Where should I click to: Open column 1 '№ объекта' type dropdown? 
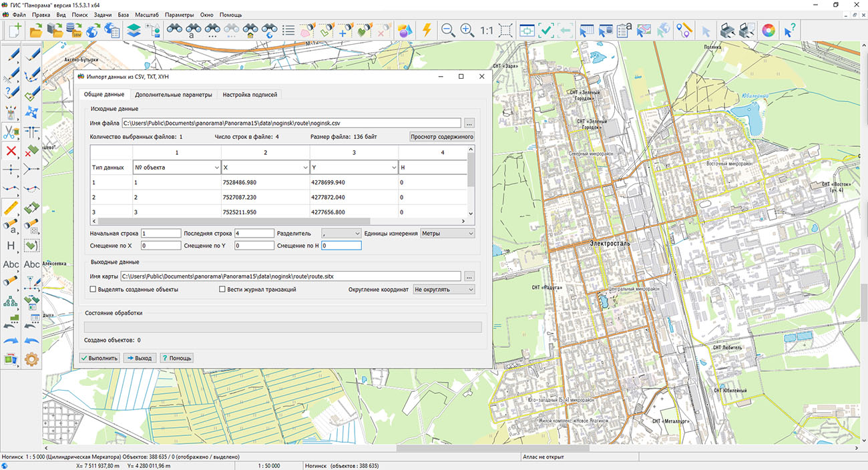(176, 168)
